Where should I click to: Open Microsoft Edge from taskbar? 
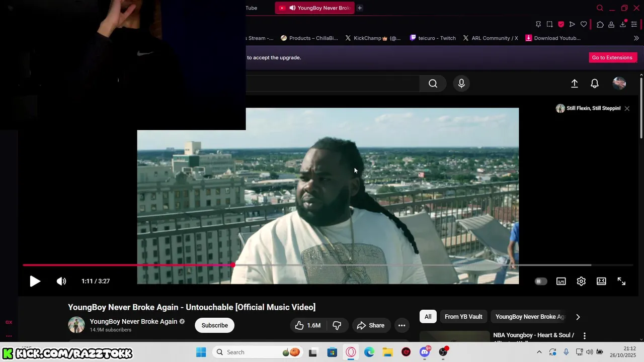(369, 352)
